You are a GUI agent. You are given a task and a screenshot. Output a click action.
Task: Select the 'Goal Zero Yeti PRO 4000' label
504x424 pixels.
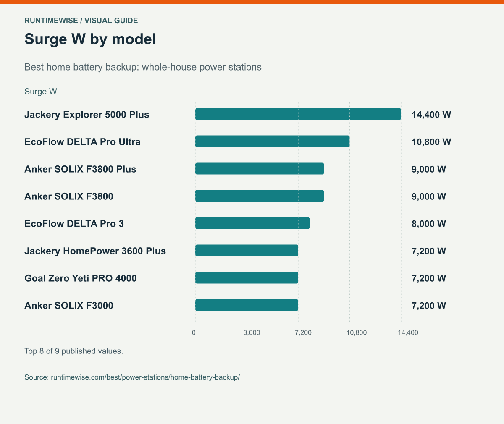pos(81,278)
